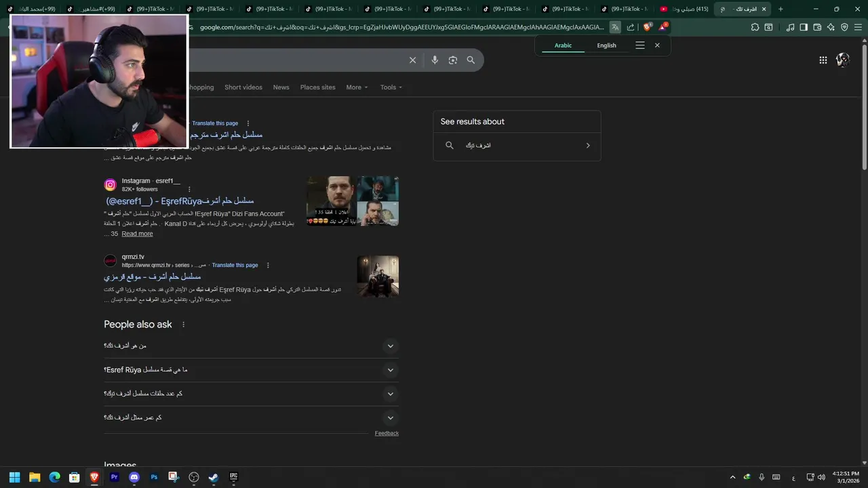Open the Windows Start menu
The image size is (868, 488).
14,477
